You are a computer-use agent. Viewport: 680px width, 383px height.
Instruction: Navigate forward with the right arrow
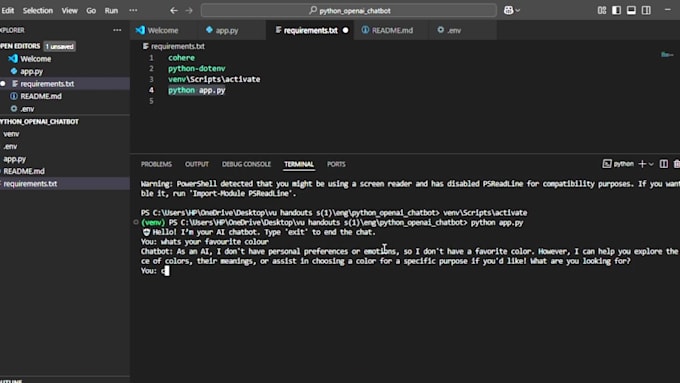[x=189, y=10]
